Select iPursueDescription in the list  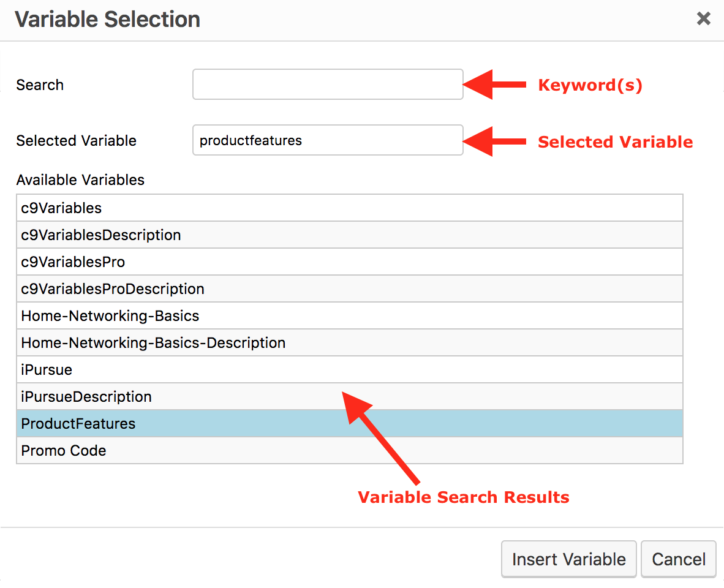(x=86, y=397)
